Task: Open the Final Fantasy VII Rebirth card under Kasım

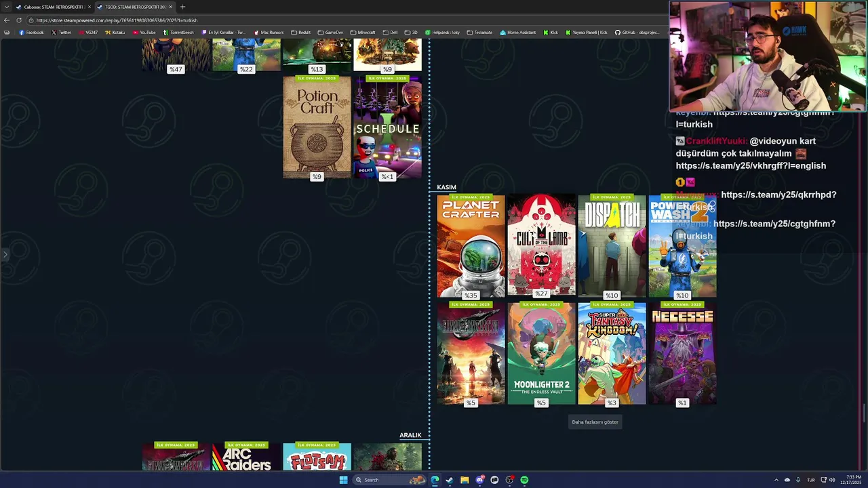Action: [471, 354]
